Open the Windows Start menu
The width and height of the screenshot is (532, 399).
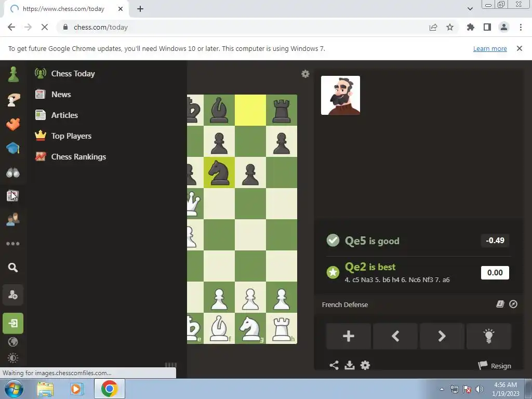click(14, 389)
